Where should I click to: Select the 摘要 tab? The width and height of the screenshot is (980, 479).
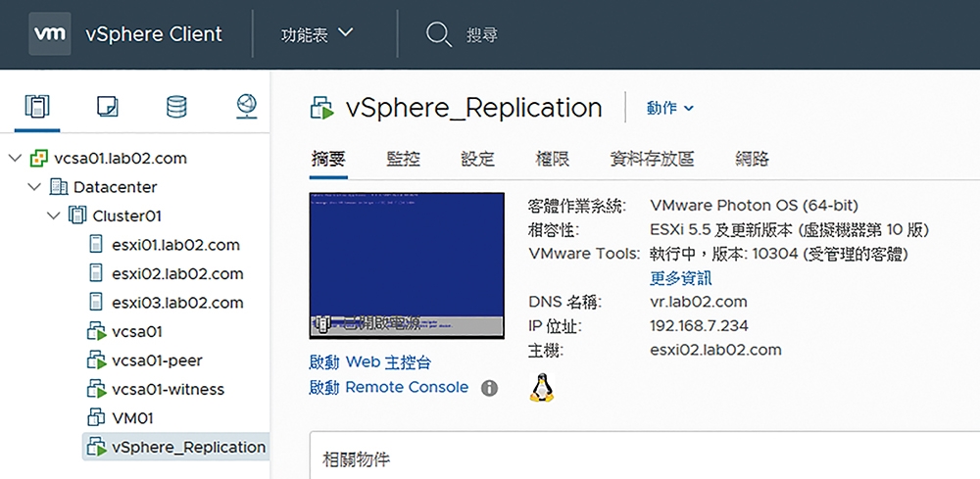328,159
